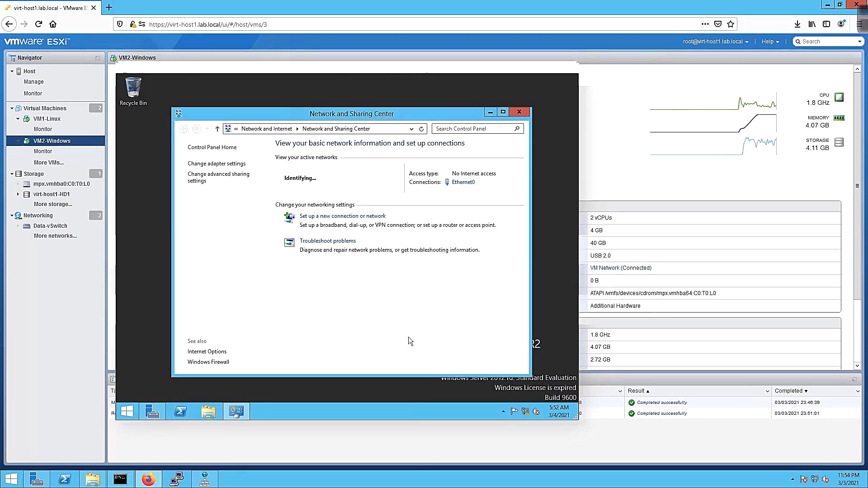Viewport: 868px width, 488px height.
Task: Click Search Control Panel field
Action: tap(473, 129)
